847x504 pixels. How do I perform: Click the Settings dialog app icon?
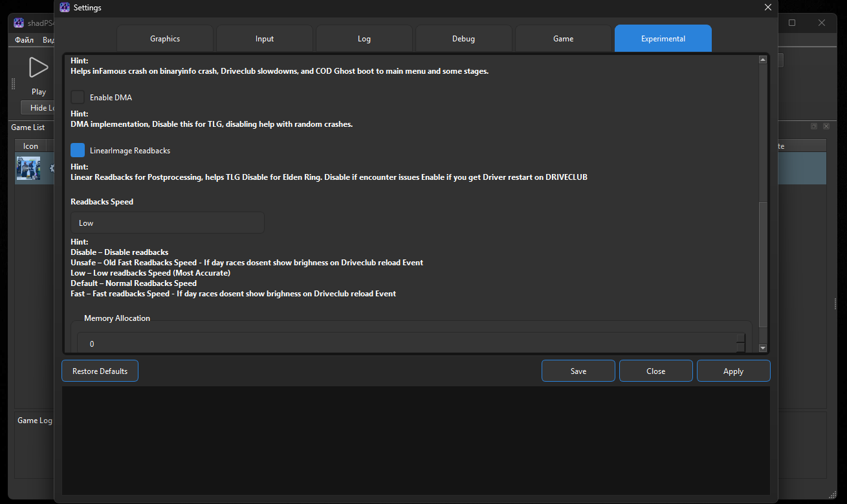click(x=65, y=8)
